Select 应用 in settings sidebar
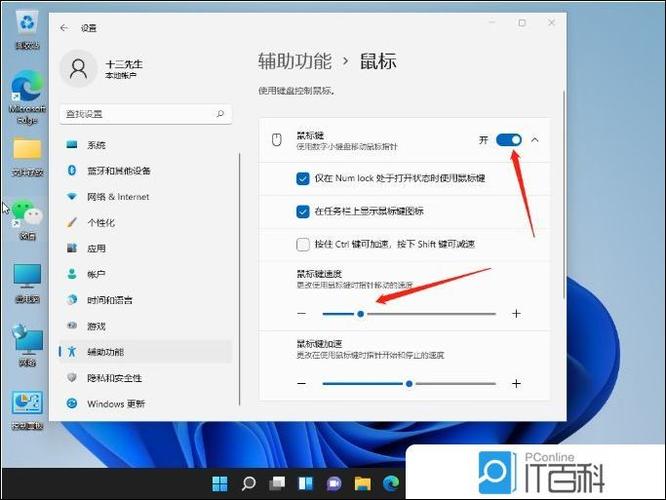The height and width of the screenshot is (500, 666). pyautogui.click(x=146, y=248)
